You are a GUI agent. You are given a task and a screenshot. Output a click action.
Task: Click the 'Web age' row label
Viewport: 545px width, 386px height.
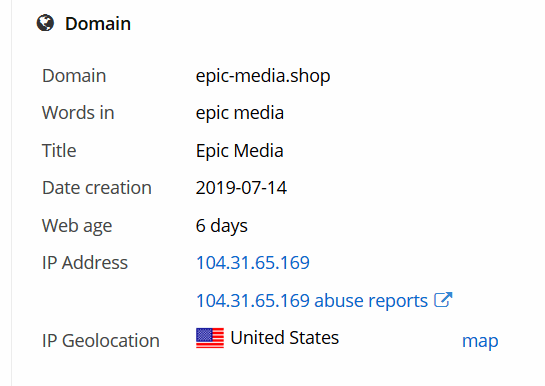(77, 226)
